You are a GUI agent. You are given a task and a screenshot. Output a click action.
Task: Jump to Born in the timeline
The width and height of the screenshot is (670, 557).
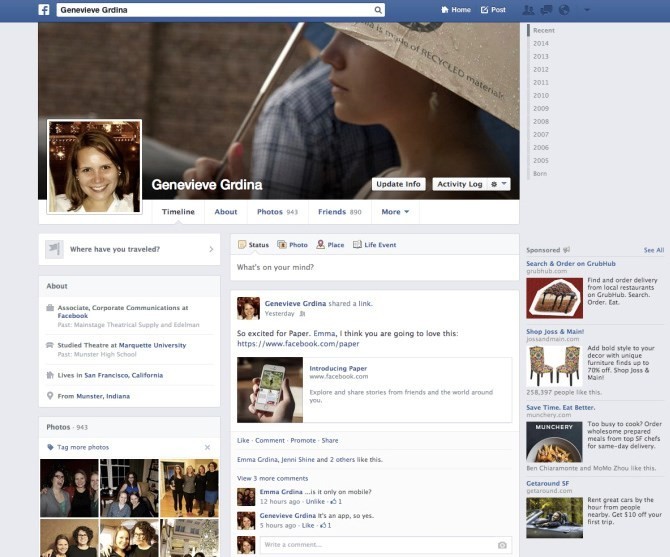pyautogui.click(x=540, y=173)
